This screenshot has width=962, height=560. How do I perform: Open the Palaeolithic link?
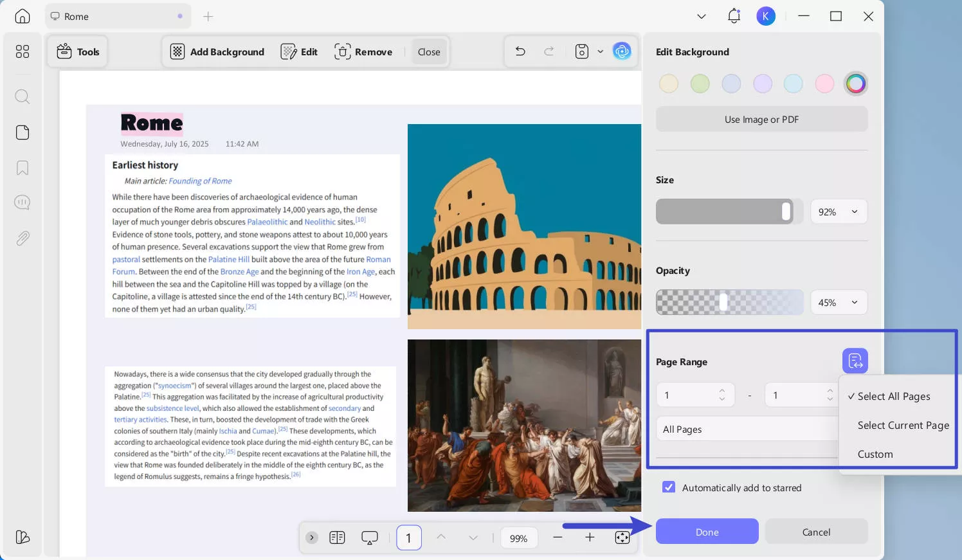pos(268,222)
